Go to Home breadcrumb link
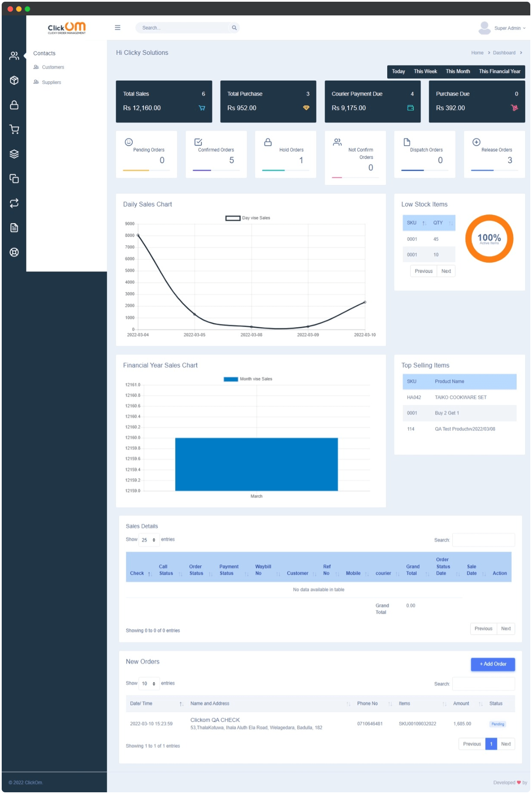 pyautogui.click(x=477, y=53)
